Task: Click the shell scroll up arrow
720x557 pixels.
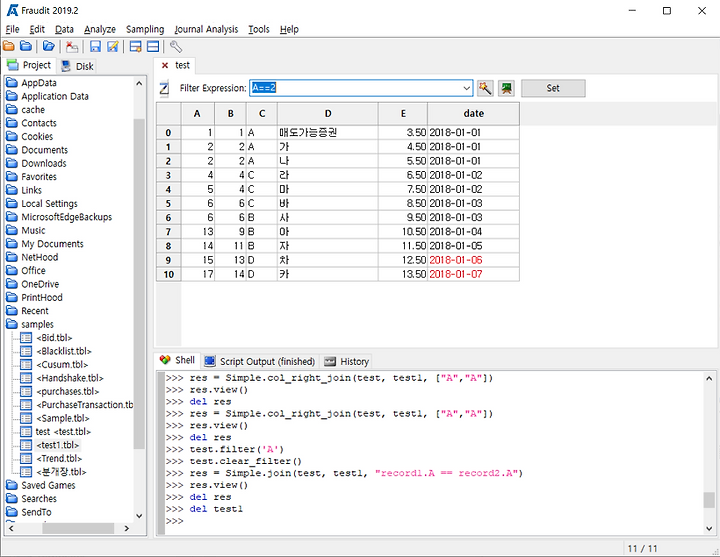Action: tap(709, 378)
